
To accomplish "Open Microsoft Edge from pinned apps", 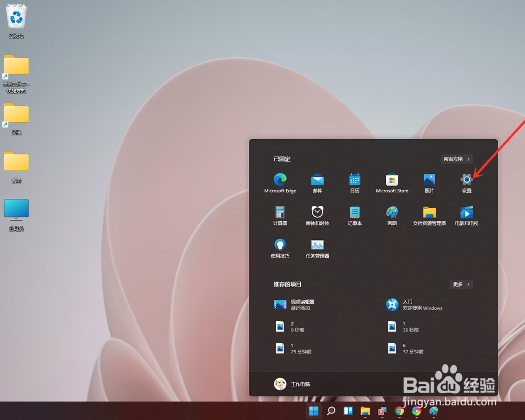I will click(280, 183).
